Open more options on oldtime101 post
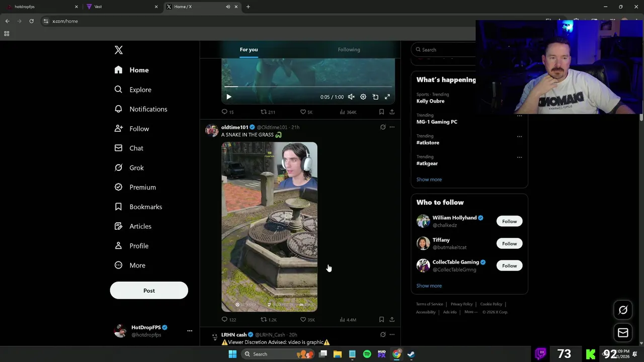 click(392, 127)
